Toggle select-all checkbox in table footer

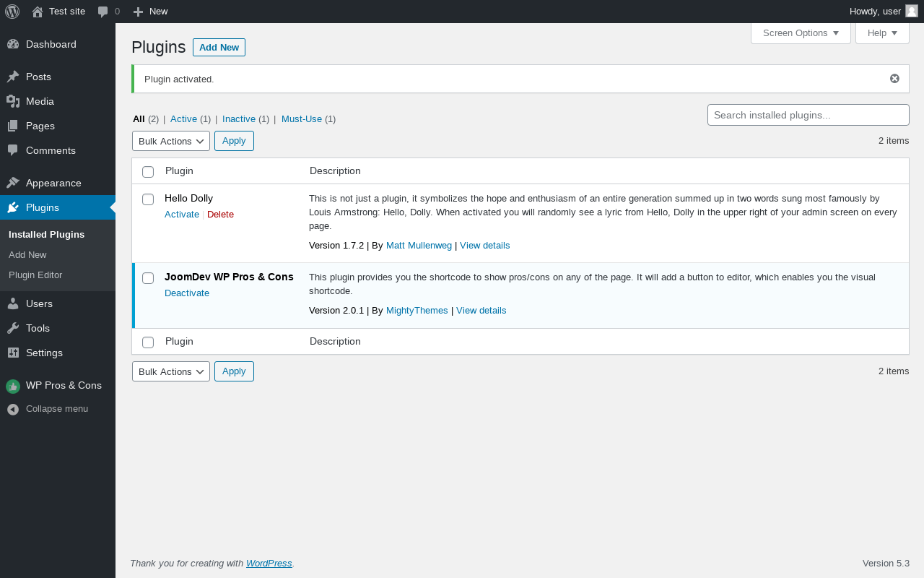pos(148,342)
